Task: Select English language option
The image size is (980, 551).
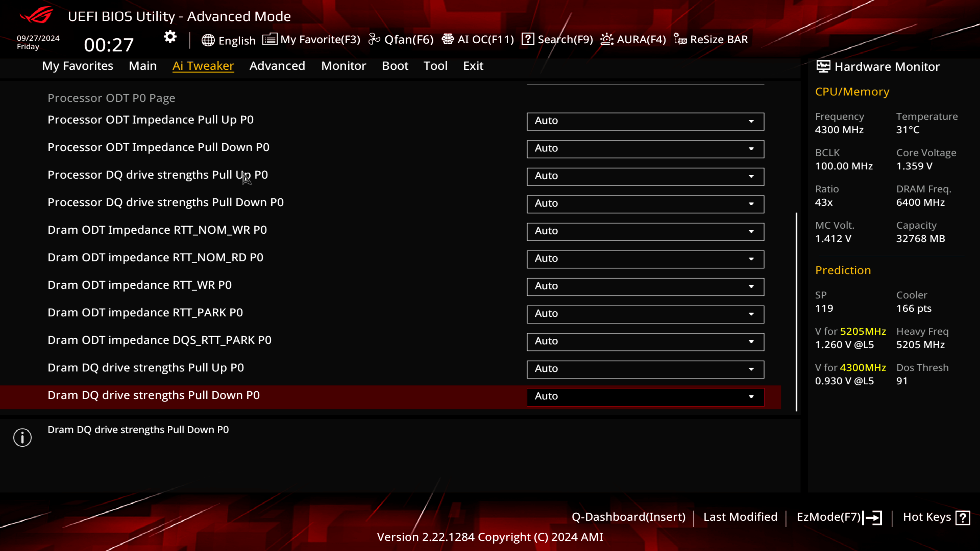Action: tap(229, 39)
